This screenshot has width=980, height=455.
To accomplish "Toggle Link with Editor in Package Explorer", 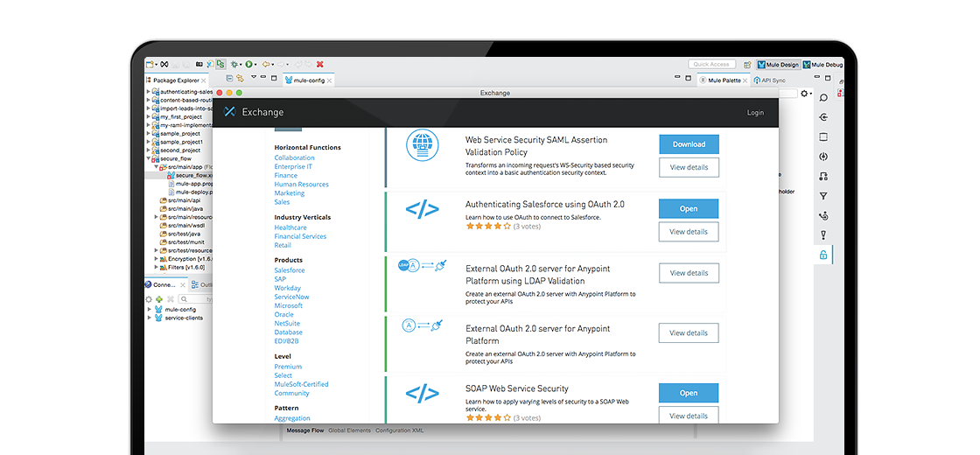I will [x=240, y=79].
